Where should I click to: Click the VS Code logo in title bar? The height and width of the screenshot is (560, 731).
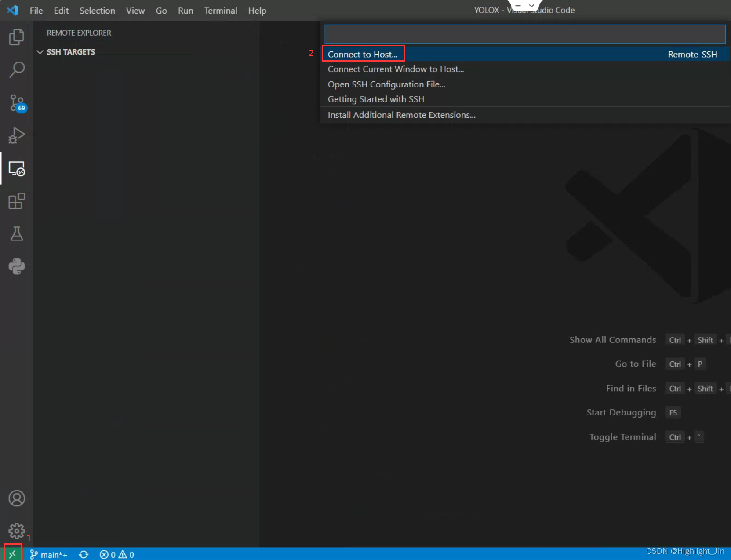(x=13, y=10)
